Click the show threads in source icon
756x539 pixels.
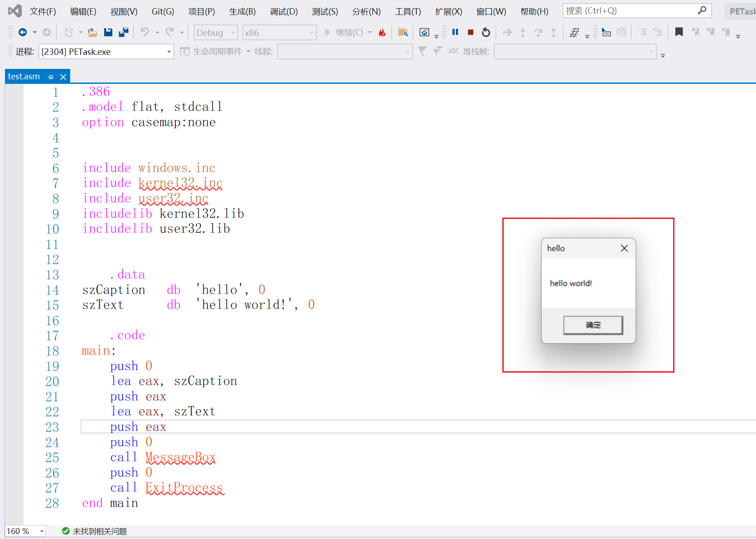607,32
